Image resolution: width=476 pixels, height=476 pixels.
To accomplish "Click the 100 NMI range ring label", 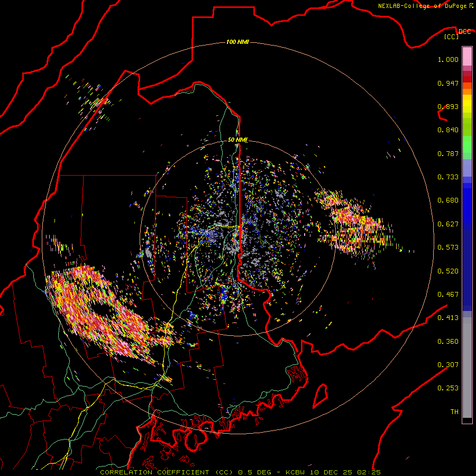I will (237, 42).
